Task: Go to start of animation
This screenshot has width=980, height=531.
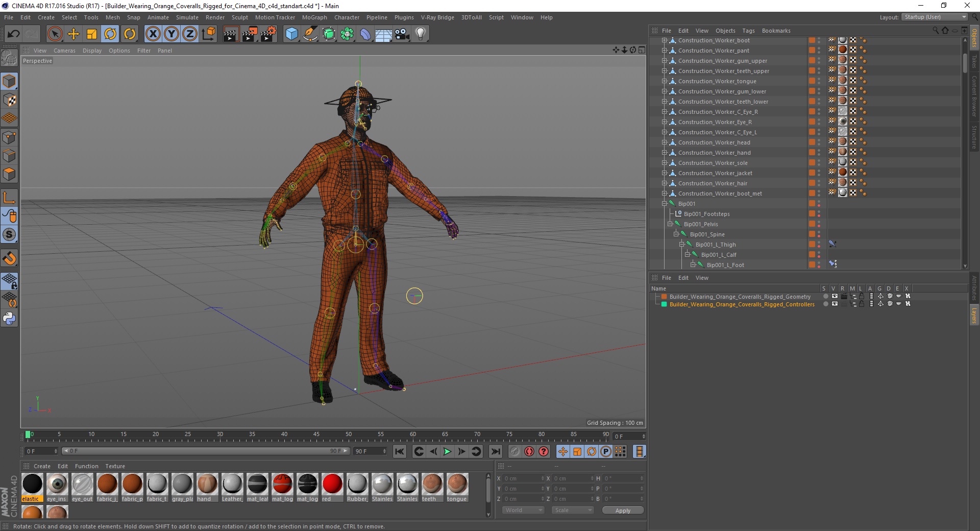Action: point(400,451)
